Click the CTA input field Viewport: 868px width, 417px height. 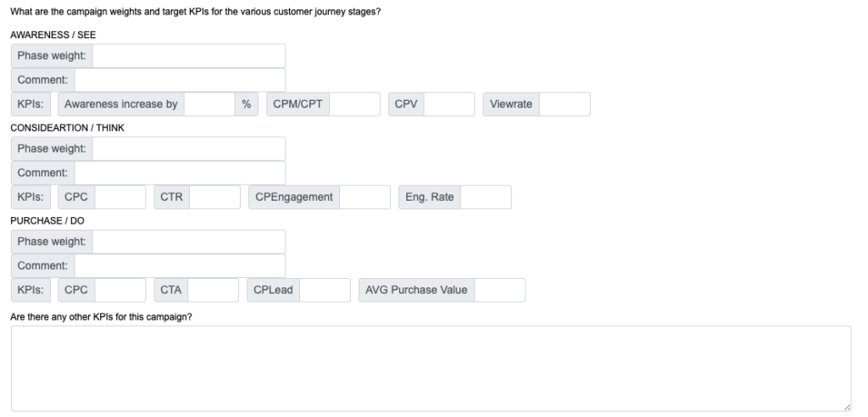point(213,290)
